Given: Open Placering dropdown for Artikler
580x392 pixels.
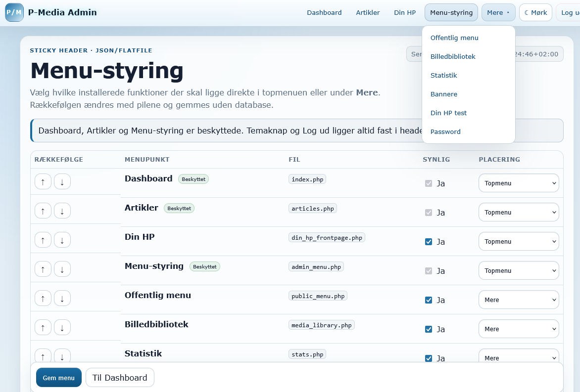Looking at the screenshot, I should tap(519, 212).
